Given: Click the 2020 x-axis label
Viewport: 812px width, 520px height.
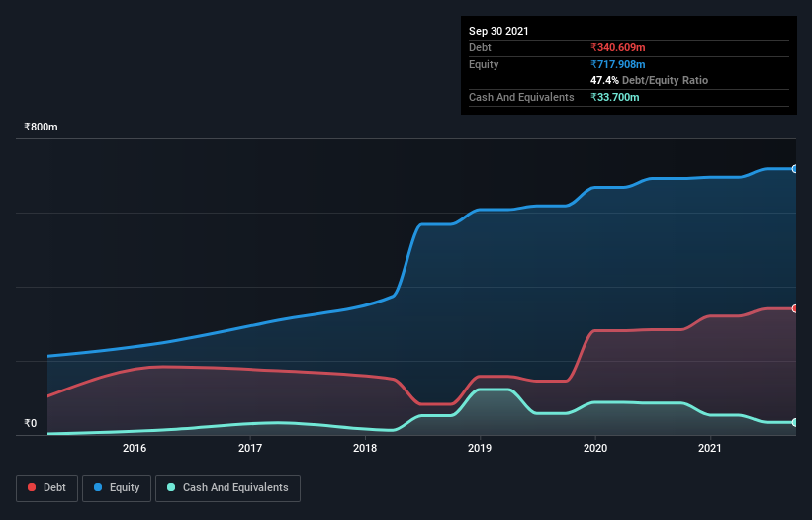Looking at the screenshot, I should pos(595,448).
